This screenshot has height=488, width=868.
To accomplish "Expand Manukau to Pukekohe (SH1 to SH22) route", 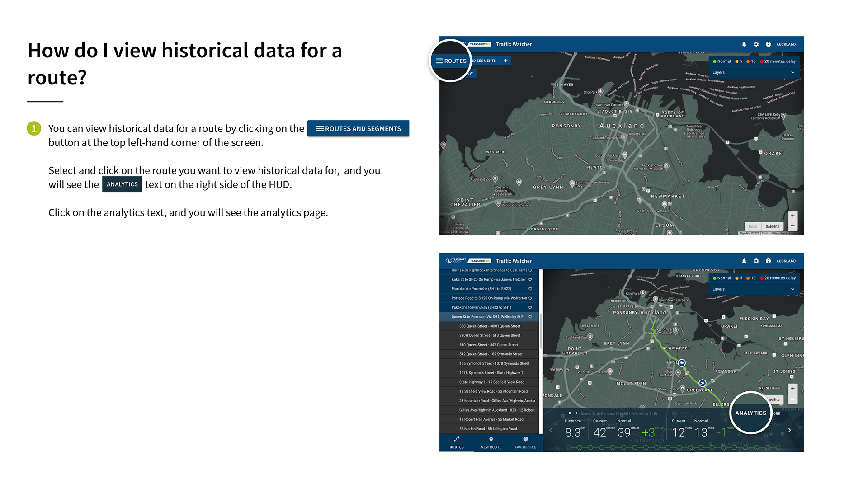I will click(489, 289).
